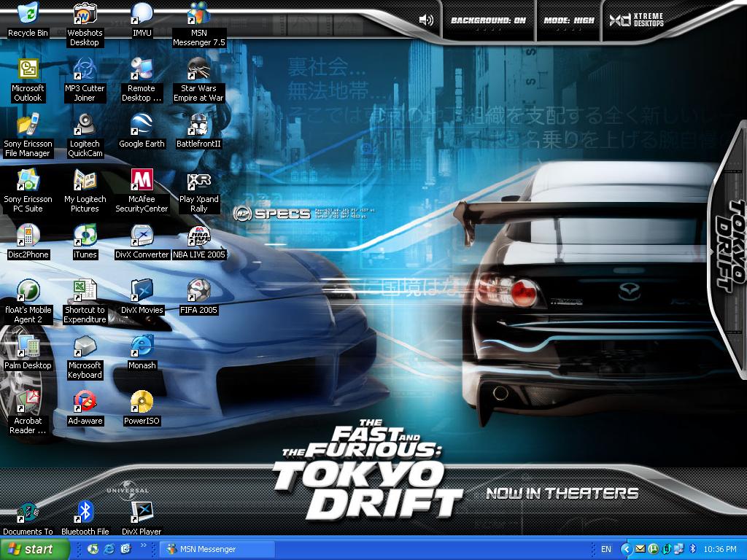Screen dimensions: 747x560
Task: Switch the MODE: HIGH setting
Action: click(569, 20)
